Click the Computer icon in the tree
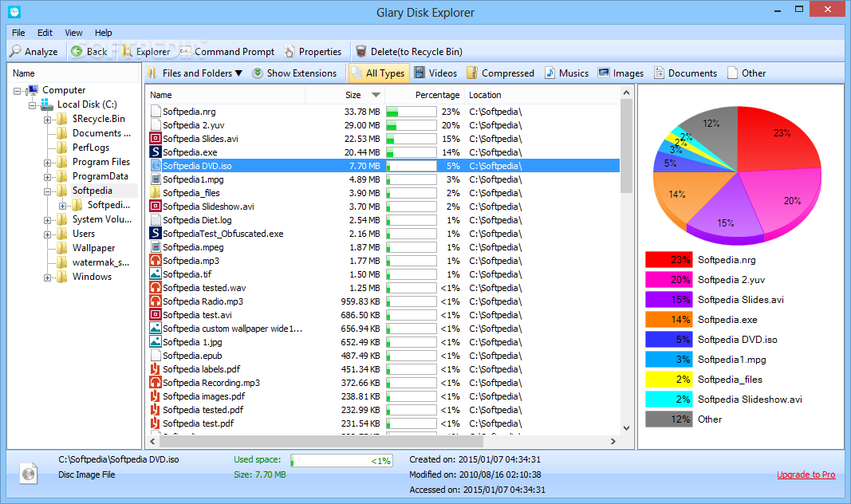The width and height of the screenshot is (851, 504). pos(33,90)
